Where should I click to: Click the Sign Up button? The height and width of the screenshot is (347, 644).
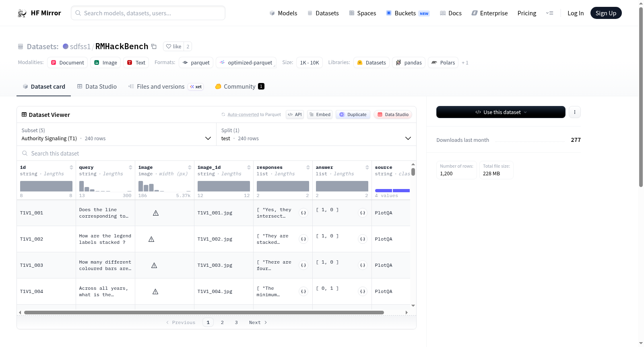click(606, 13)
